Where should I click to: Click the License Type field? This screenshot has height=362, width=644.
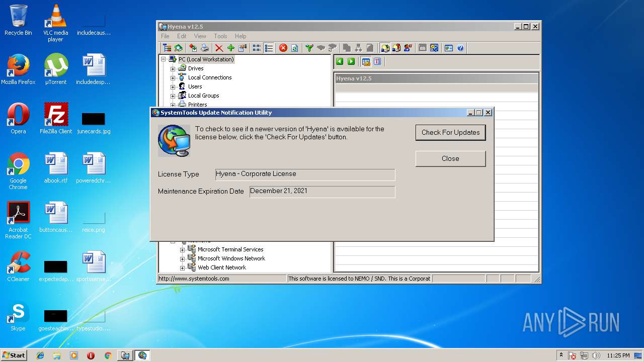click(x=305, y=174)
